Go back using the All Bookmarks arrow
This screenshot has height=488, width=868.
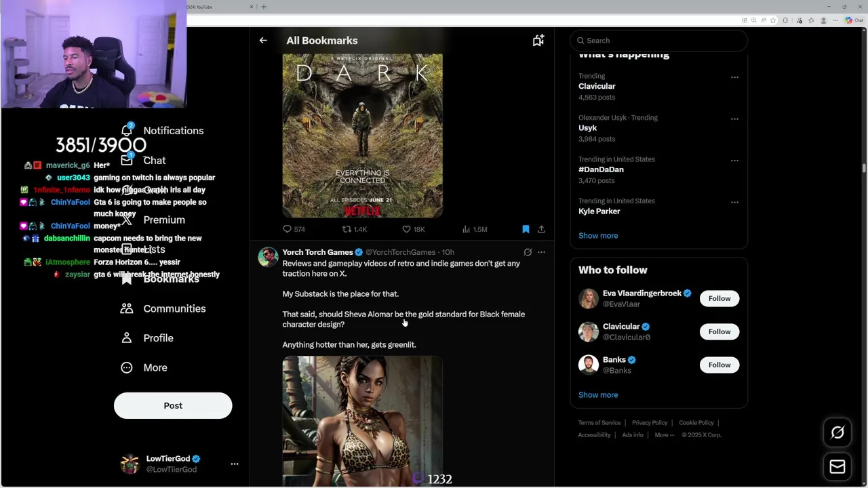[263, 41]
